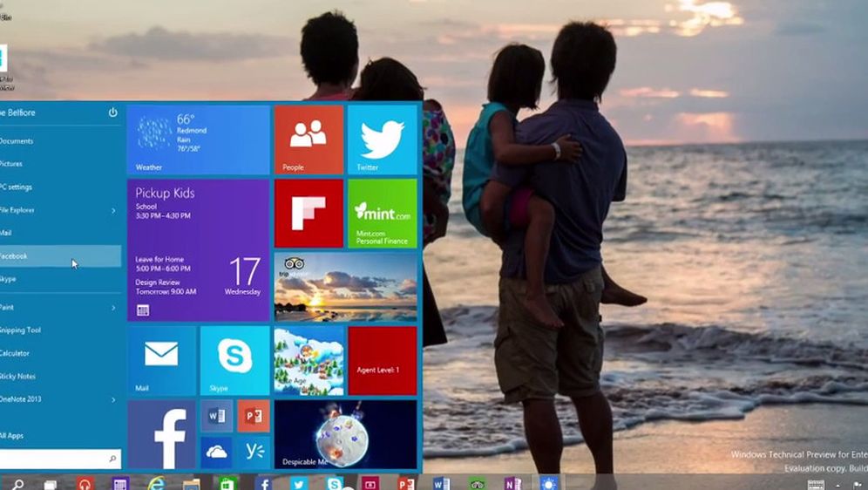This screenshot has width=868, height=490.
Task: Open TripAdvisor on the taskbar
Action: (477, 484)
